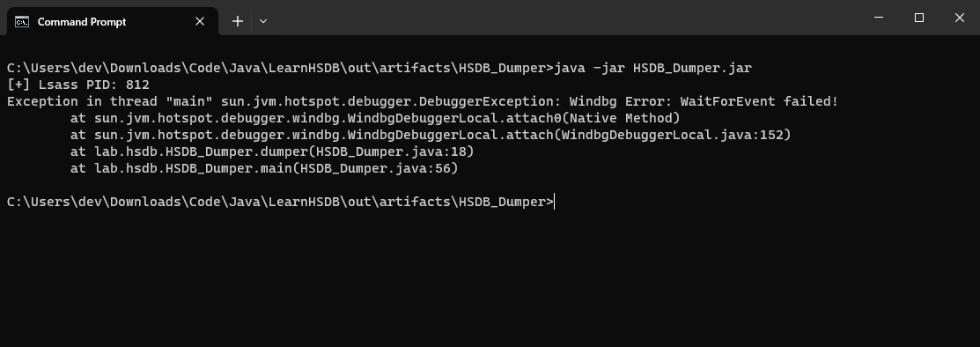Close the terminal window

click(x=960, y=18)
